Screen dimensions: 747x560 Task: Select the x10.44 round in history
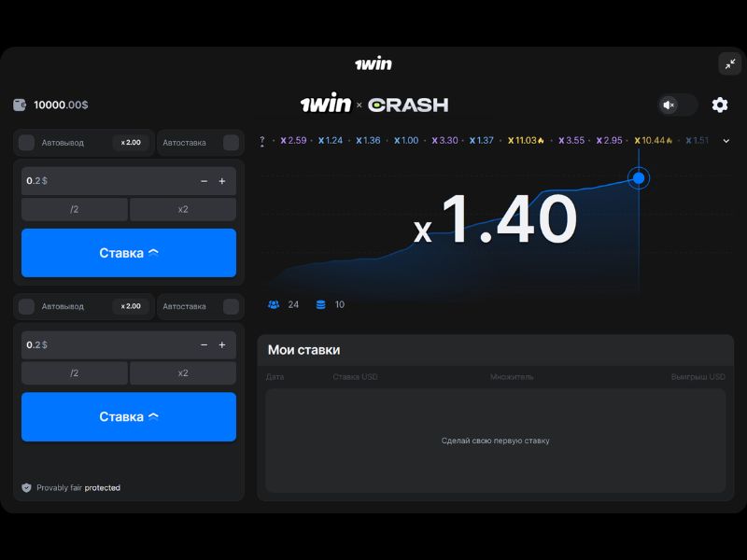point(652,141)
